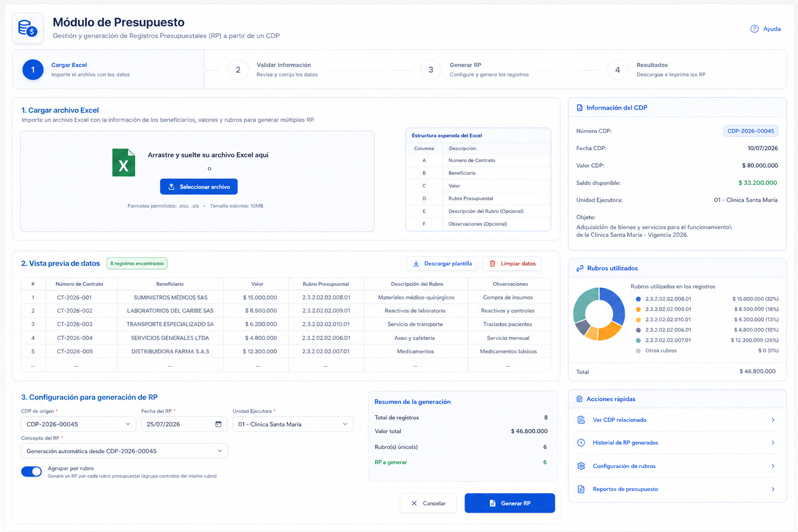
Task: Expand Reportes de presupuesto chevron
Action: pos(773,489)
